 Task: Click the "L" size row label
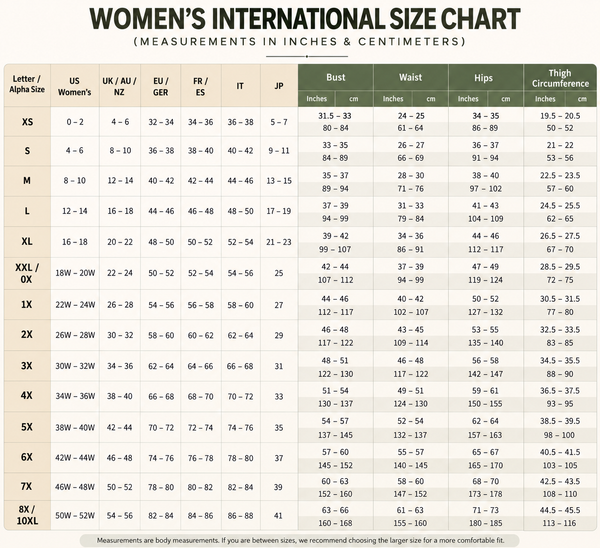coord(27,211)
